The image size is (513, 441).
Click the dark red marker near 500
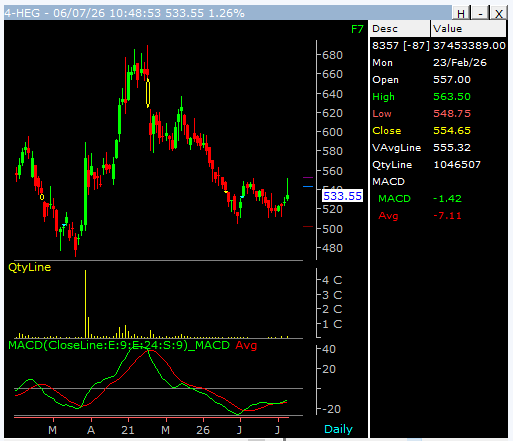(x=308, y=227)
